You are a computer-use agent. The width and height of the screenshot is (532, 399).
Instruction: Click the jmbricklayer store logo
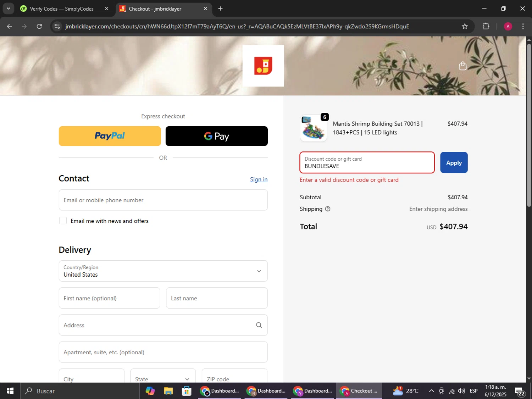[x=263, y=66]
